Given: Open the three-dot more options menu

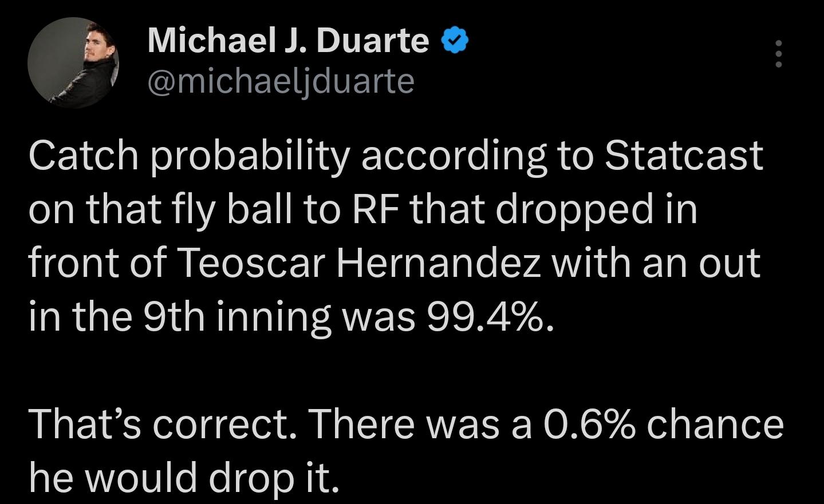Looking at the screenshot, I should point(778,54).
